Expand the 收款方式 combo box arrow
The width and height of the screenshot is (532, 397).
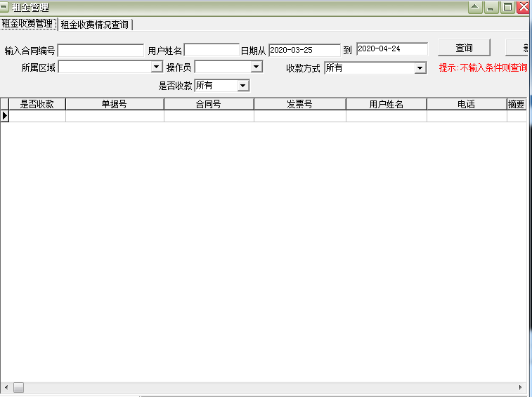pyautogui.click(x=420, y=68)
